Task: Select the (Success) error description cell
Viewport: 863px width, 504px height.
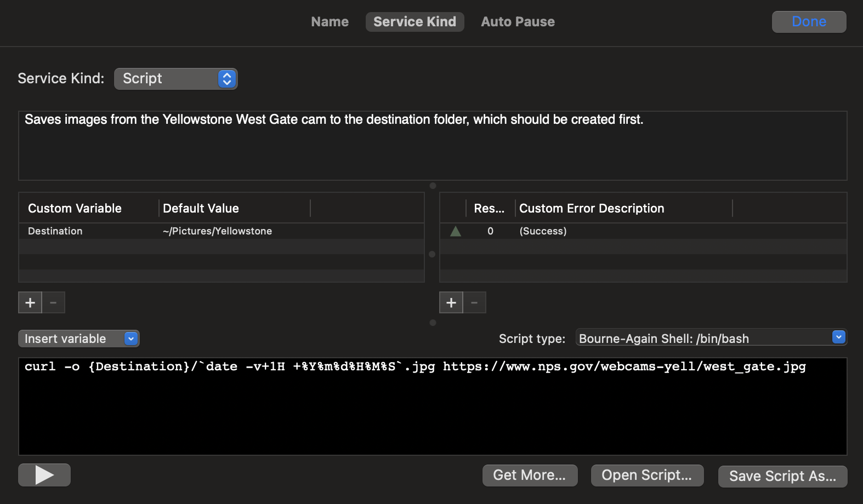Action: (x=543, y=231)
